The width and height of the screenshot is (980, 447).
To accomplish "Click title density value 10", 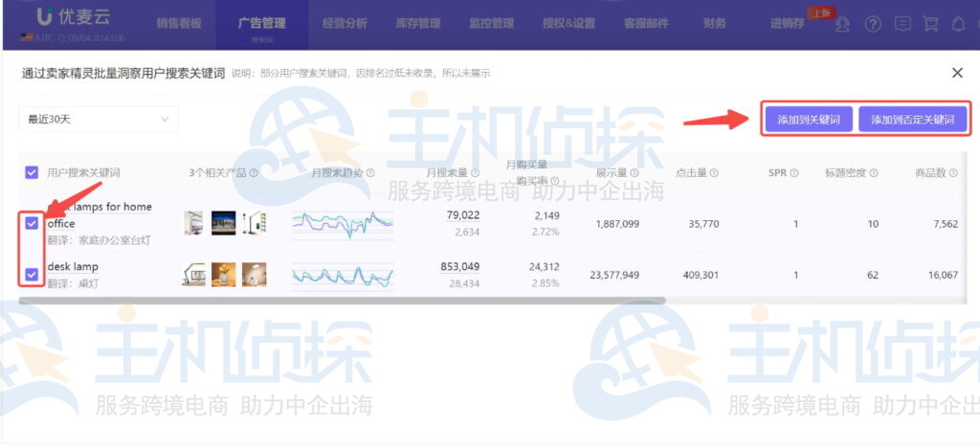I will (873, 223).
